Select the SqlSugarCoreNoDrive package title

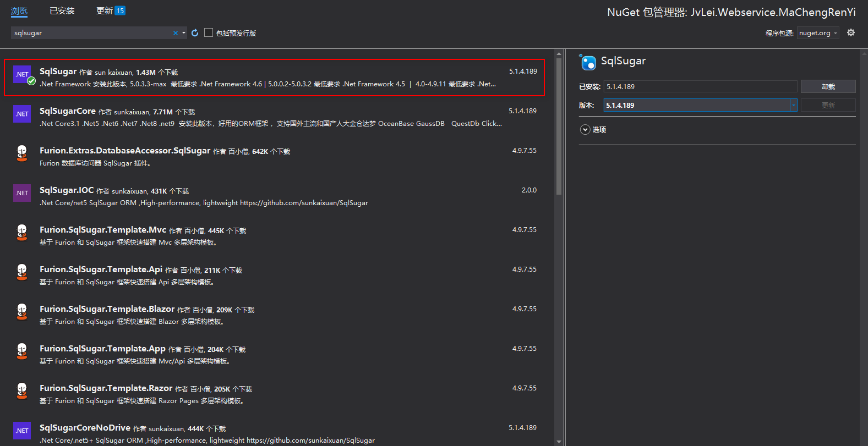click(x=85, y=428)
